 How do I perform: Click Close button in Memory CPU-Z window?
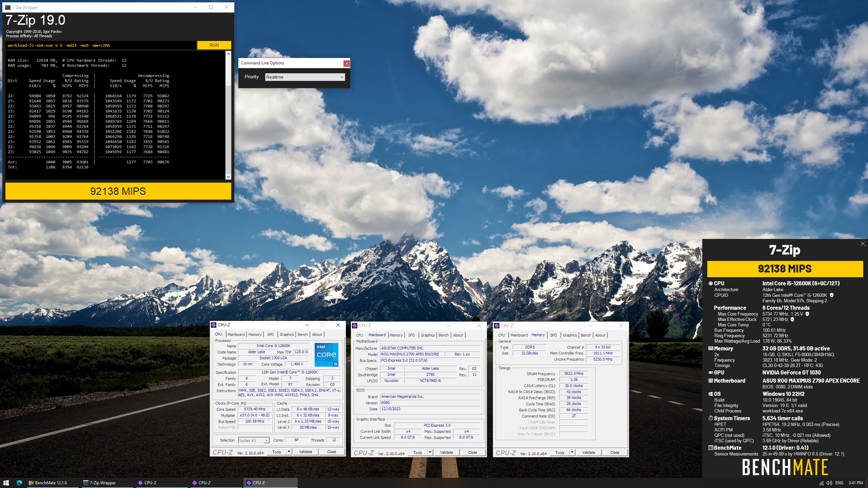tap(615, 452)
